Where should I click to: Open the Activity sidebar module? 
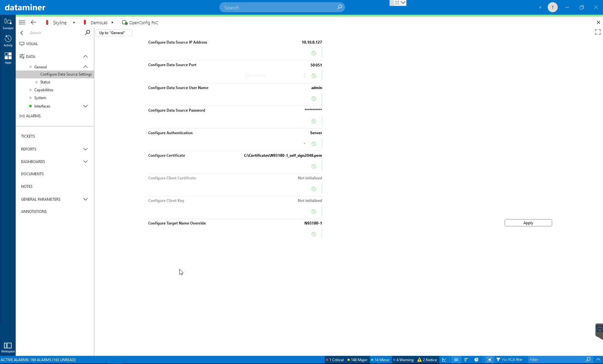click(x=8, y=41)
